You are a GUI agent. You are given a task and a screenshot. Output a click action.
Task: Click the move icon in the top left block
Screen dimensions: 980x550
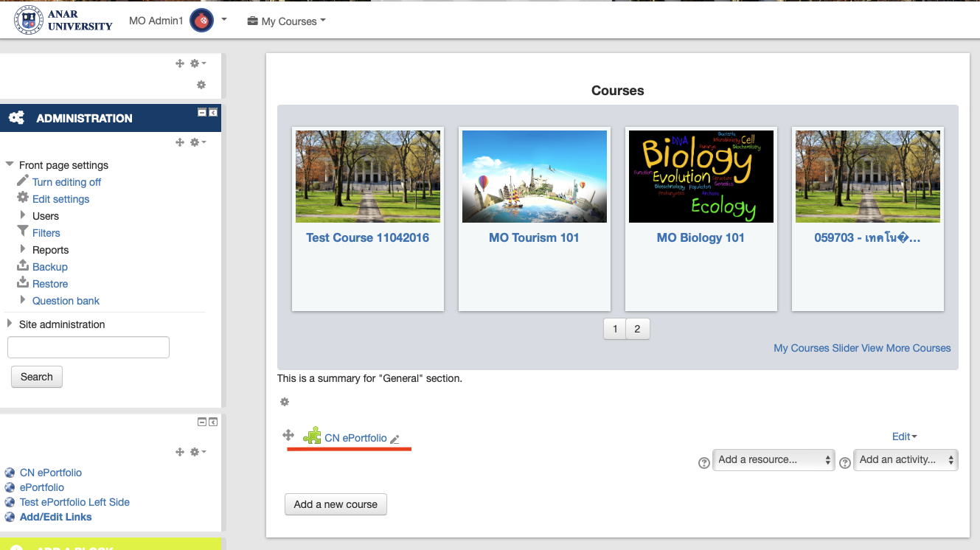180,63
